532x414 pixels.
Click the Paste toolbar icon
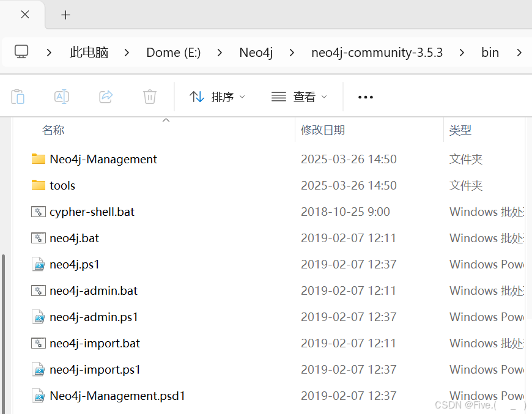(18, 97)
